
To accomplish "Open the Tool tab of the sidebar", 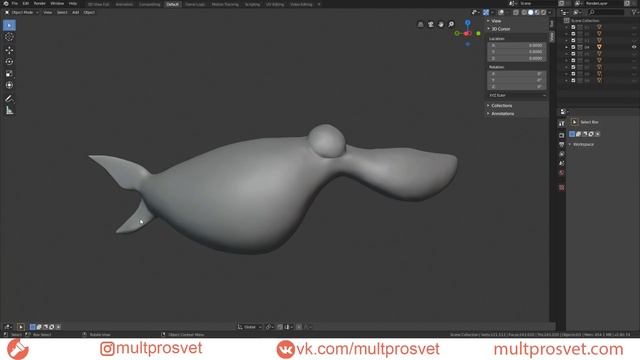I will tap(552, 24).
